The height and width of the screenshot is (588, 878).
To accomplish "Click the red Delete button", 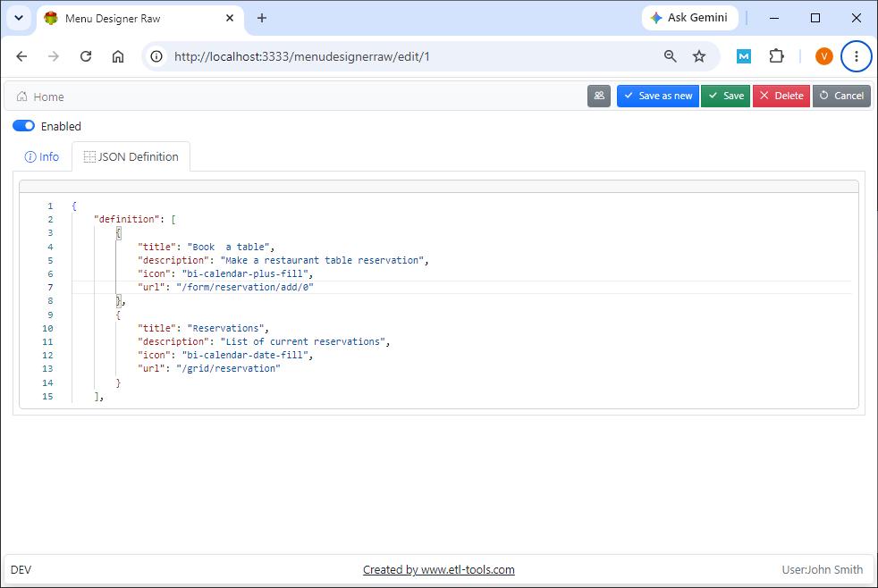I will (x=781, y=96).
